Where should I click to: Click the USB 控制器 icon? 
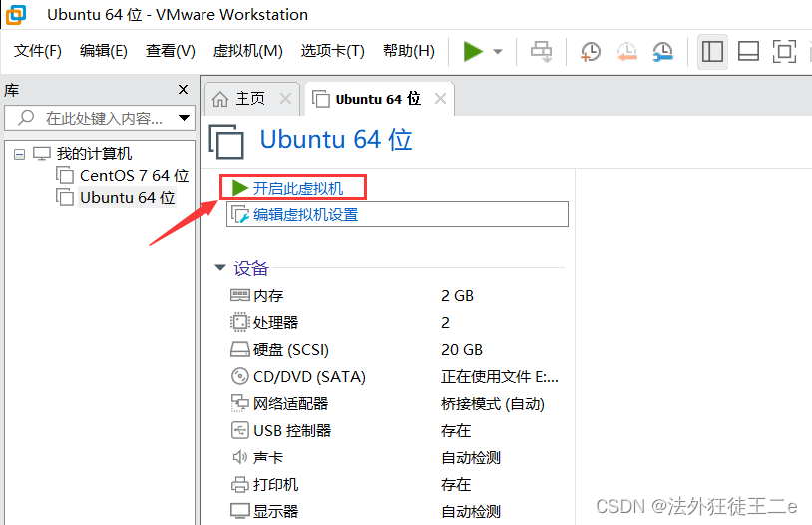239,430
